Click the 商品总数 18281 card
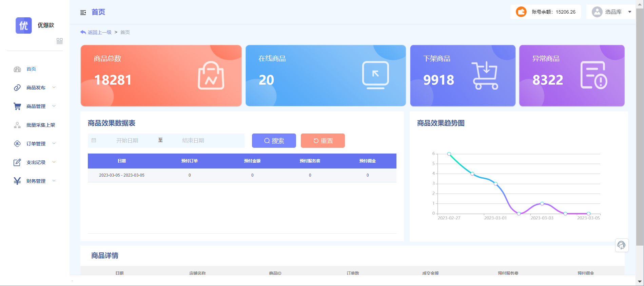The height and width of the screenshot is (286, 644). pyautogui.click(x=161, y=75)
